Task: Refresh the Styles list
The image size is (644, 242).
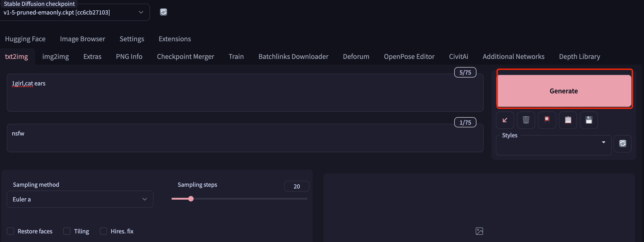Action: 622,143
